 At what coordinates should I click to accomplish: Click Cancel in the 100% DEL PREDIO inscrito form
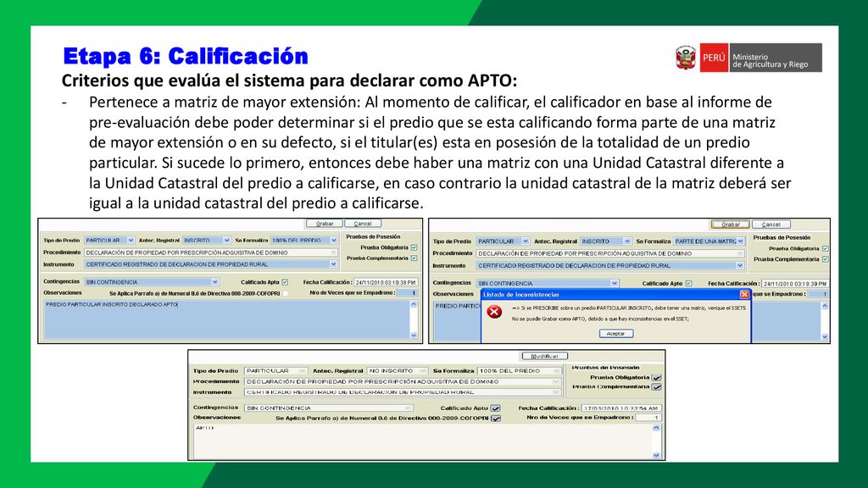[x=363, y=224]
